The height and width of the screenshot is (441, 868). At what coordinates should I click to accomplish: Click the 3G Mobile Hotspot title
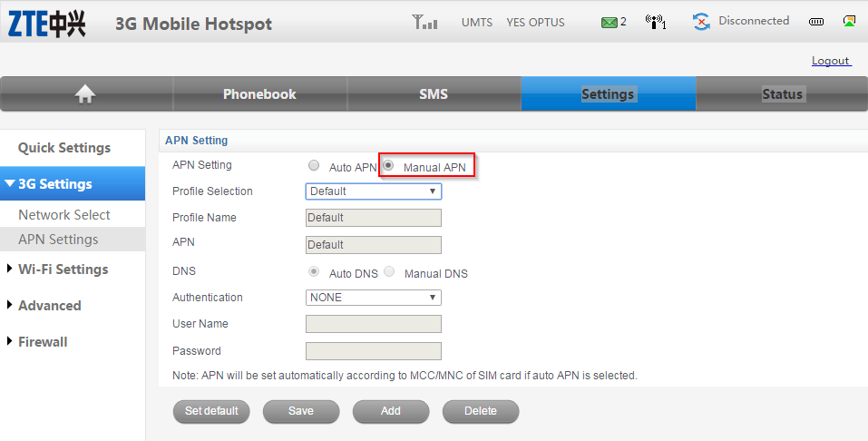click(194, 24)
